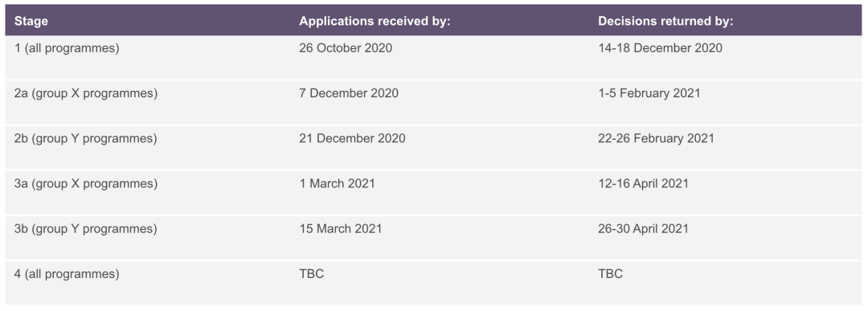Click the Stage column header
Image resolution: width=868 pixels, height=311 pixels.
(x=31, y=22)
